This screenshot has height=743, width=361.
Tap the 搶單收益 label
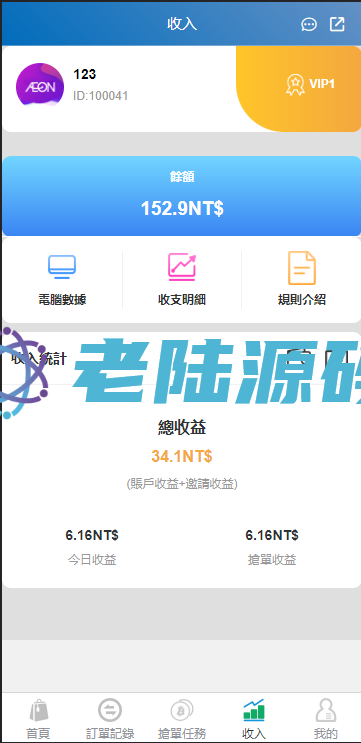(x=272, y=560)
